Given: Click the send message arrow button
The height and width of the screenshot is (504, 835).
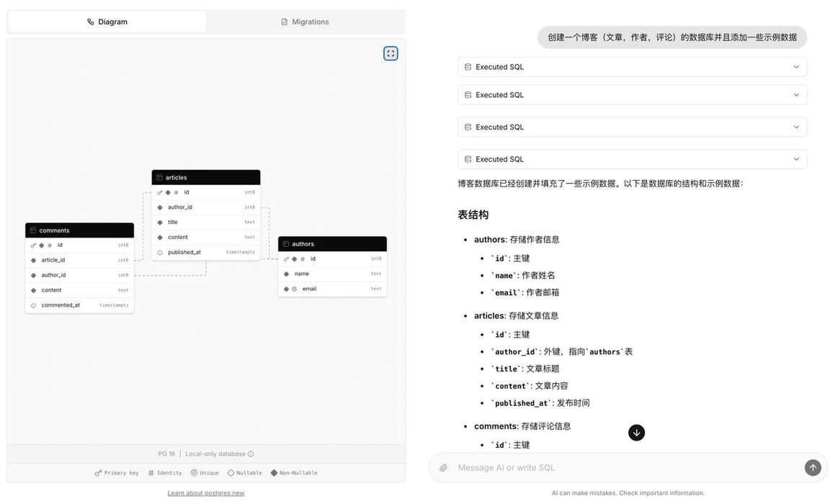Looking at the screenshot, I should (813, 468).
